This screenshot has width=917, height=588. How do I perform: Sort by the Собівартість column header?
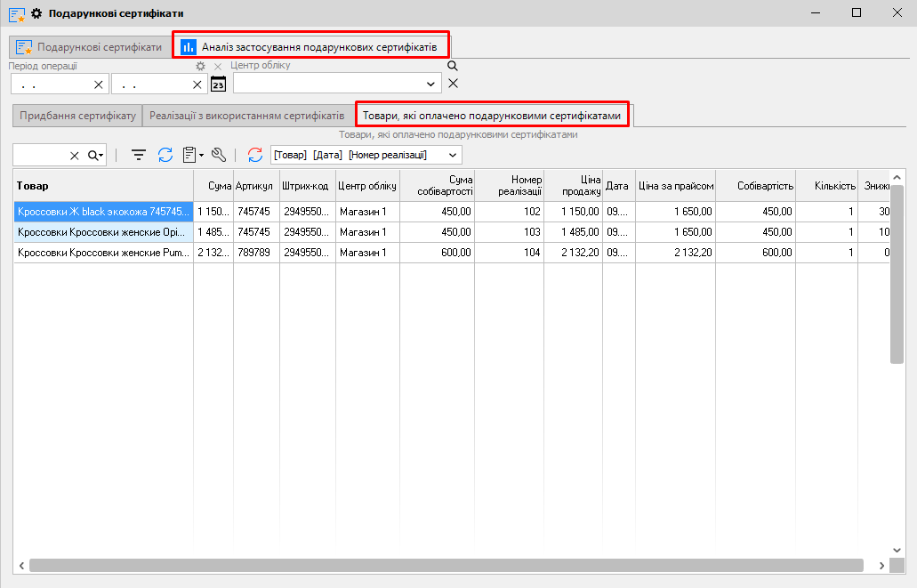click(x=756, y=186)
